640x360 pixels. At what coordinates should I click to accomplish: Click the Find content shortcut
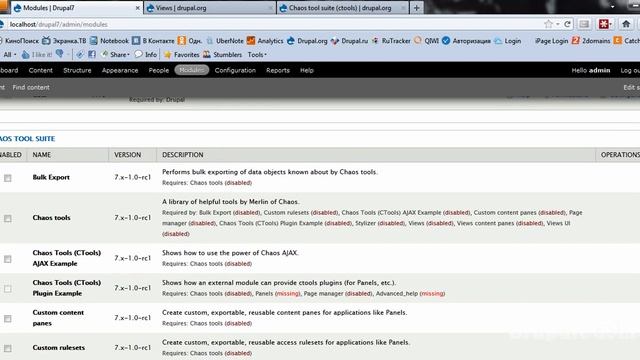click(31, 87)
